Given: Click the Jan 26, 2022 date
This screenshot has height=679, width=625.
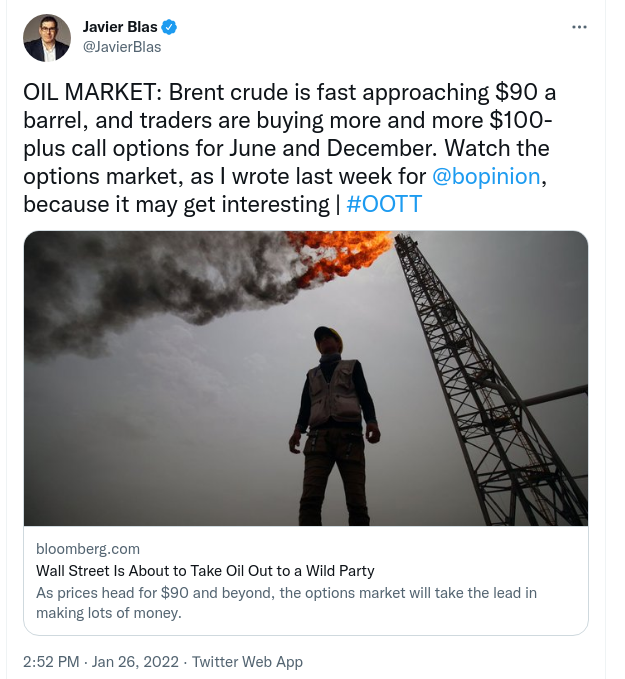Looking at the screenshot, I should coord(137,661).
